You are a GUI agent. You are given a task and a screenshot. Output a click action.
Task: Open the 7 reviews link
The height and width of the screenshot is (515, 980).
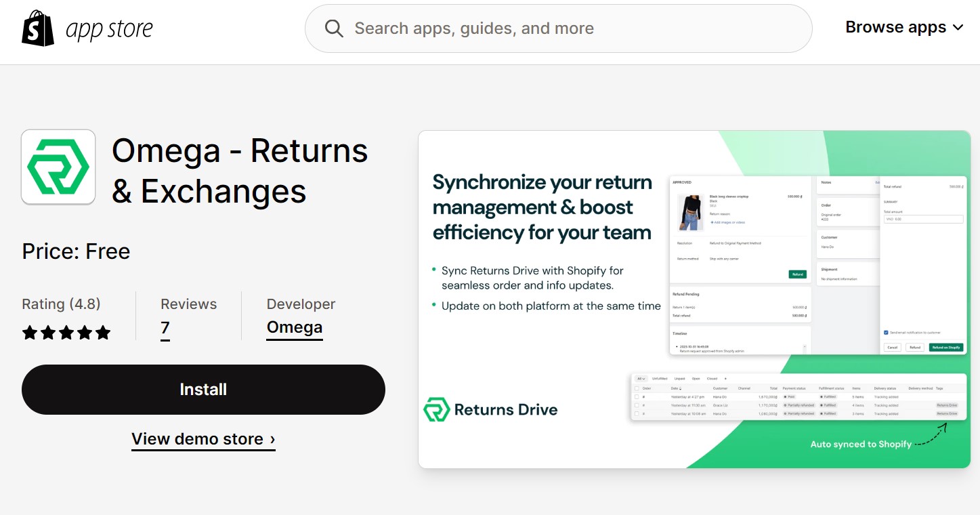click(x=165, y=328)
